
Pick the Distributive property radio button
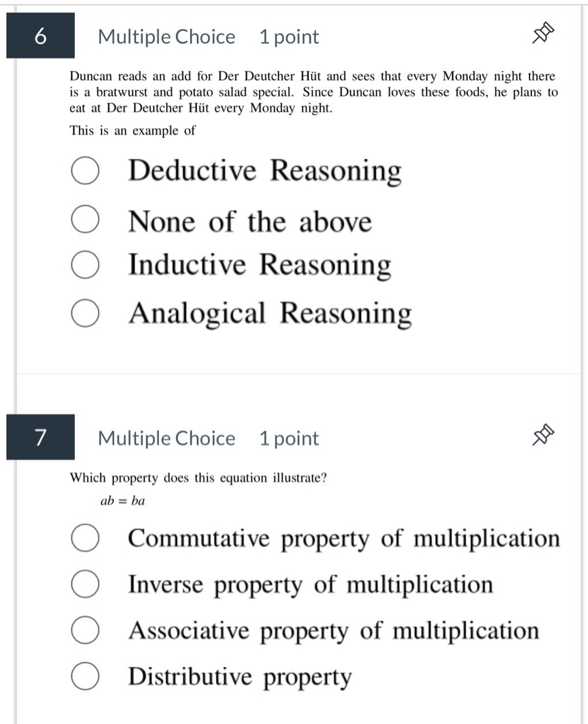pos(86,676)
